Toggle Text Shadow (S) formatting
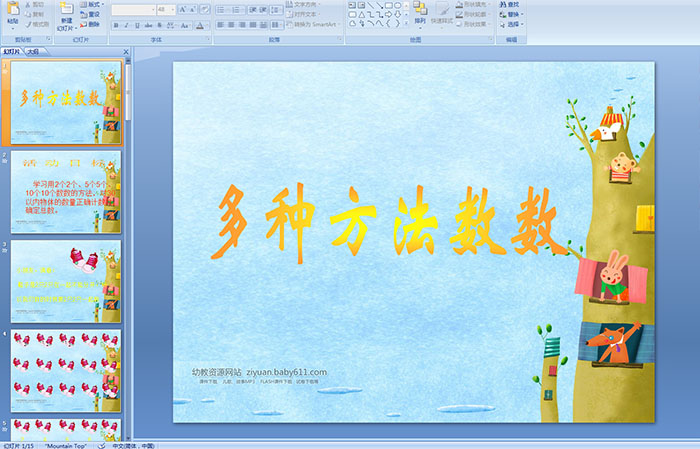The image size is (700, 449). tap(159, 25)
